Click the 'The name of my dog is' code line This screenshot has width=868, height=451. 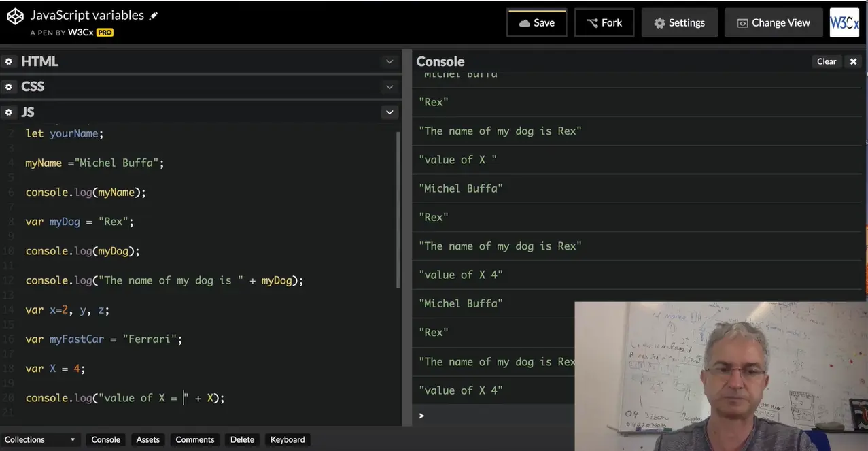pyautogui.click(x=164, y=280)
